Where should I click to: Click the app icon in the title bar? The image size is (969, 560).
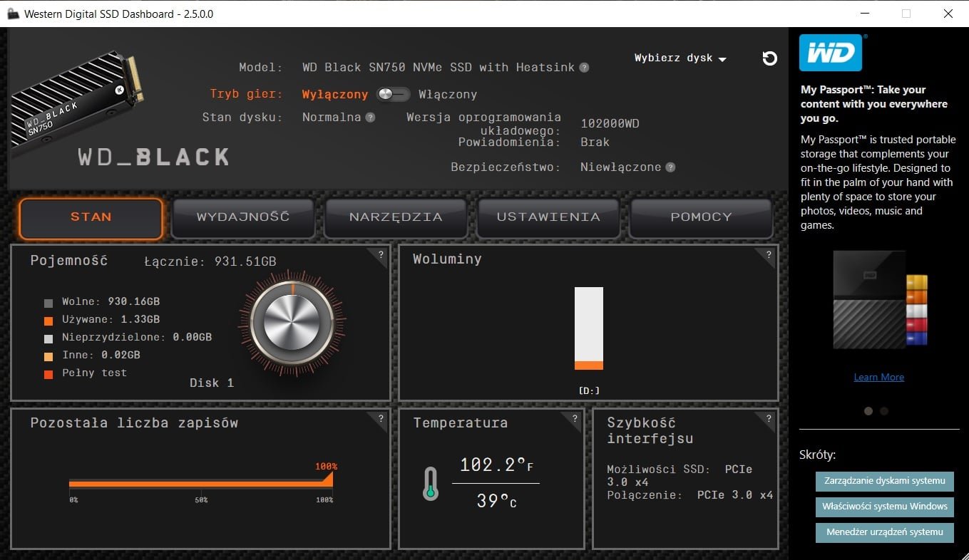pyautogui.click(x=12, y=14)
